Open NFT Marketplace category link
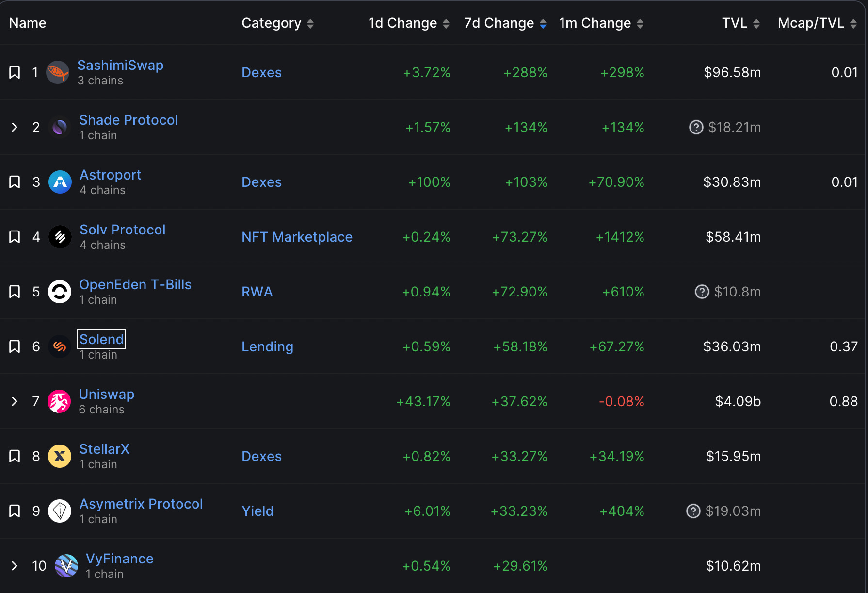This screenshot has width=868, height=593. [297, 237]
